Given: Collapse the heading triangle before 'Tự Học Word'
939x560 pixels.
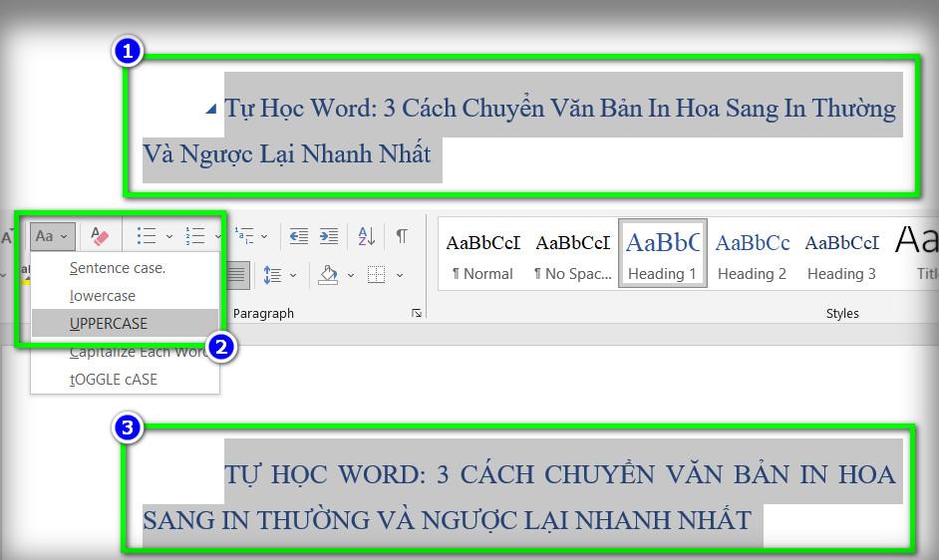Looking at the screenshot, I should coord(210,109).
